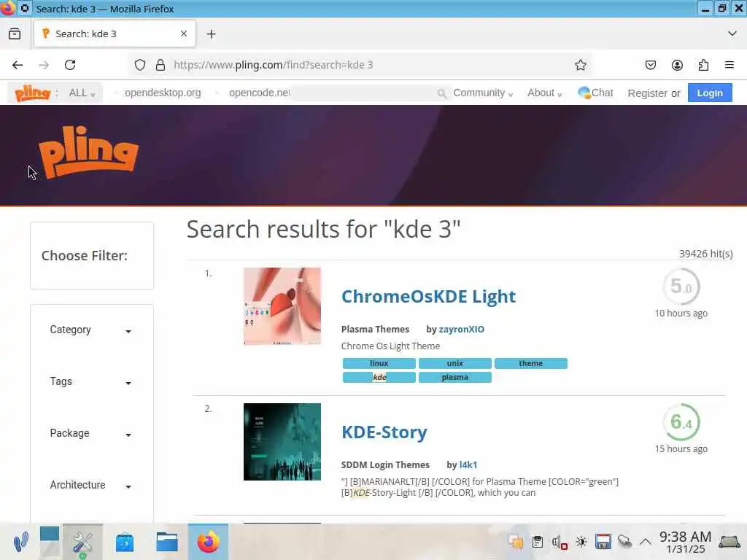Click the show desktop icon in the taskbar

[729, 542]
